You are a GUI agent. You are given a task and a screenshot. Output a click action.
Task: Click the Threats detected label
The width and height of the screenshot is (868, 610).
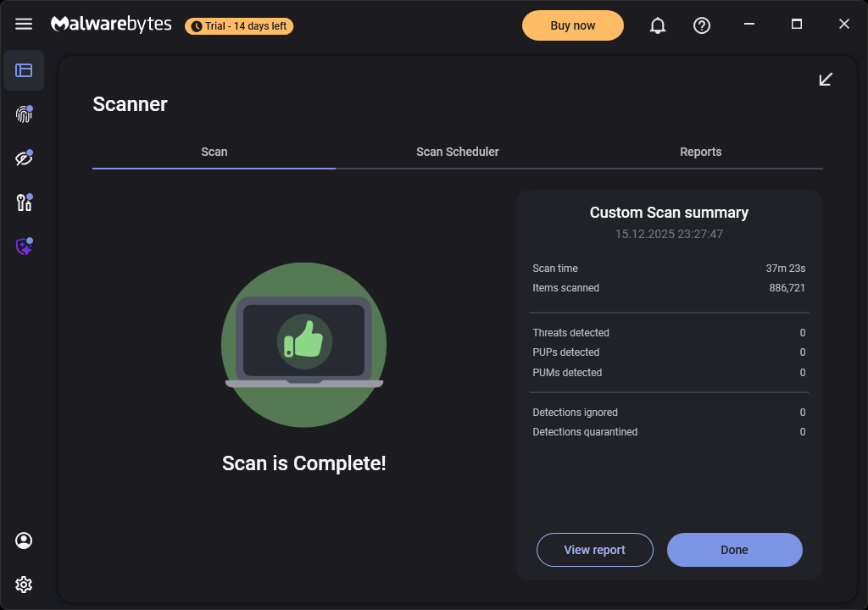click(570, 333)
